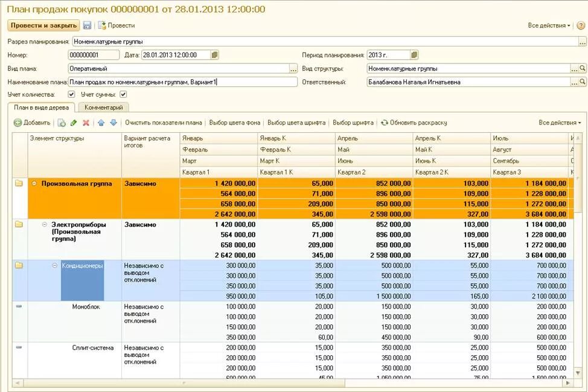This screenshot has height=392, width=588.
Task: Collapse the Электроприборы tree node
Action: (45, 224)
